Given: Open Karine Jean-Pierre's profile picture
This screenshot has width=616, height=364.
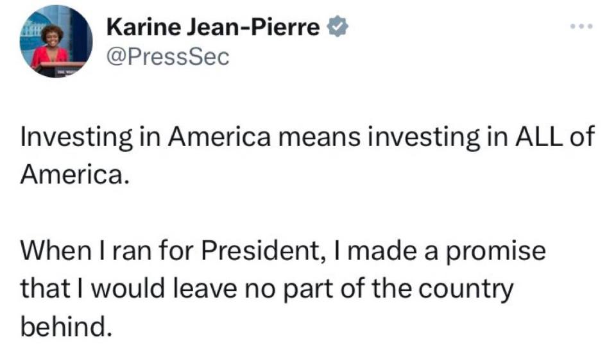Looking at the screenshot, I should click(56, 42).
